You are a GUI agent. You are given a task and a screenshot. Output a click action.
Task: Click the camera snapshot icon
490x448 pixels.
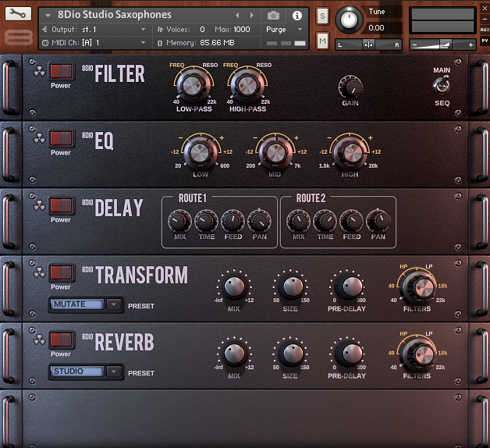[273, 16]
